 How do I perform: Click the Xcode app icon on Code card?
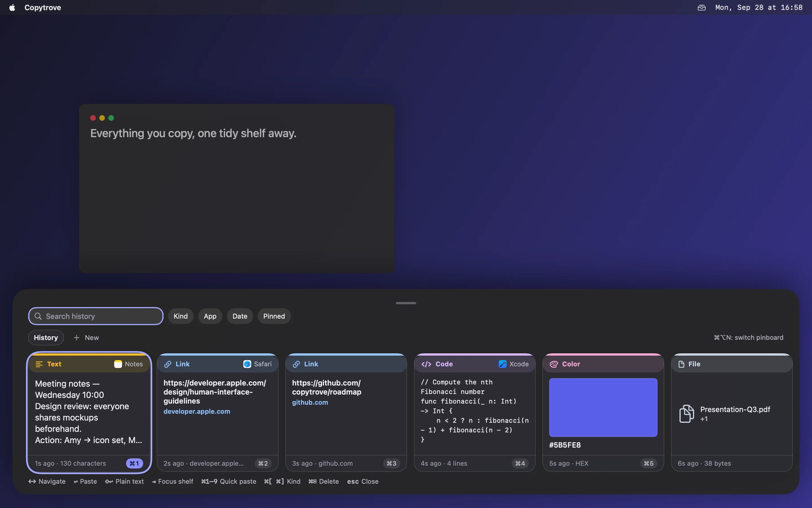tap(502, 364)
